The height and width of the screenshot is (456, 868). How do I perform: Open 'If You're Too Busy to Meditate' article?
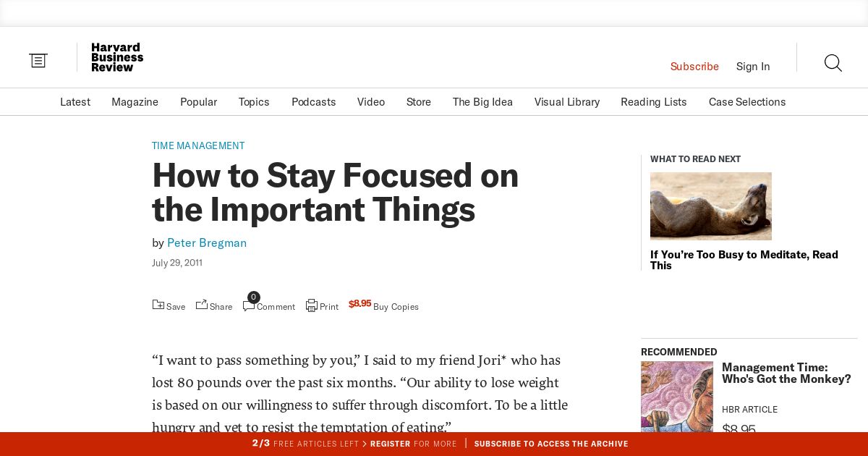pyautogui.click(x=744, y=260)
